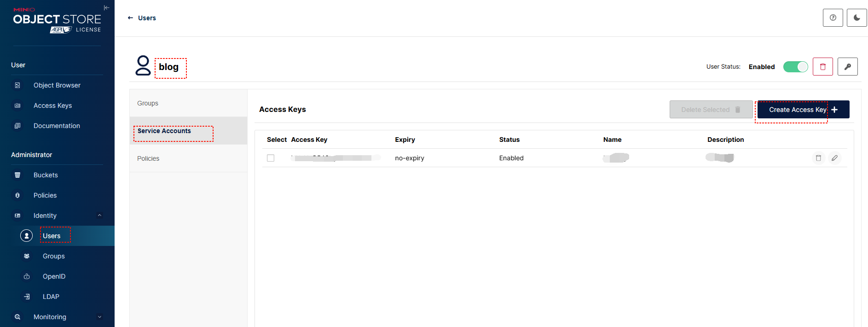This screenshot has width=868, height=327.
Task: Navigate to LDAP settings
Action: [x=51, y=297]
